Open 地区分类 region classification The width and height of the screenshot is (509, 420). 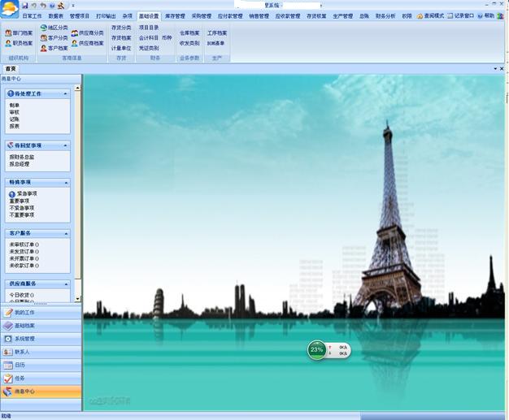(x=54, y=28)
